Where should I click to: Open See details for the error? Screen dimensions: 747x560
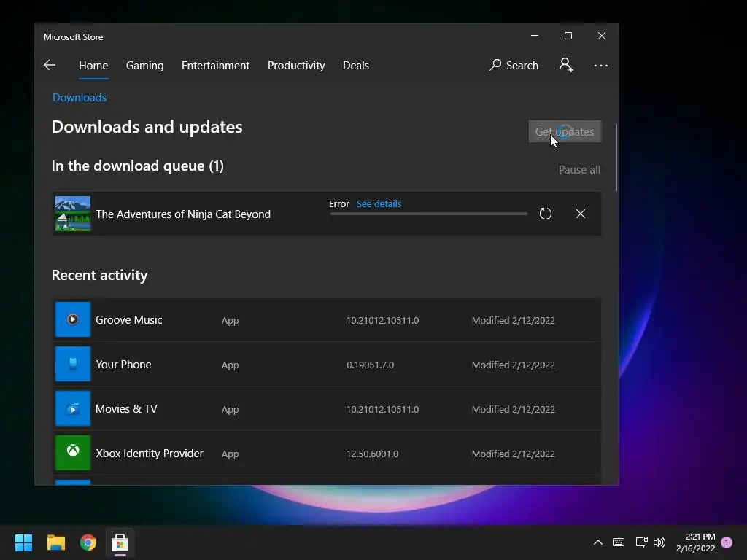tap(379, 204)
